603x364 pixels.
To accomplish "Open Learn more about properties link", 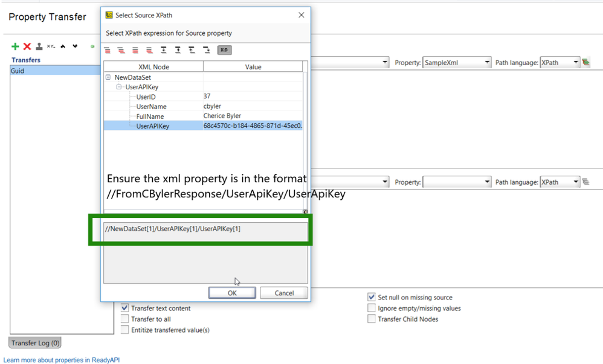I will click(x=62, y=360).
